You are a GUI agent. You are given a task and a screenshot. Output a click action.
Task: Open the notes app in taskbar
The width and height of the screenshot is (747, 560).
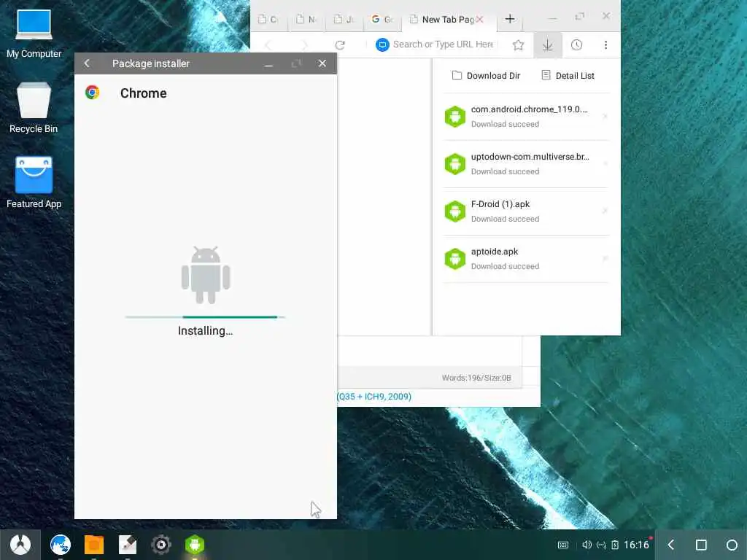128,544
